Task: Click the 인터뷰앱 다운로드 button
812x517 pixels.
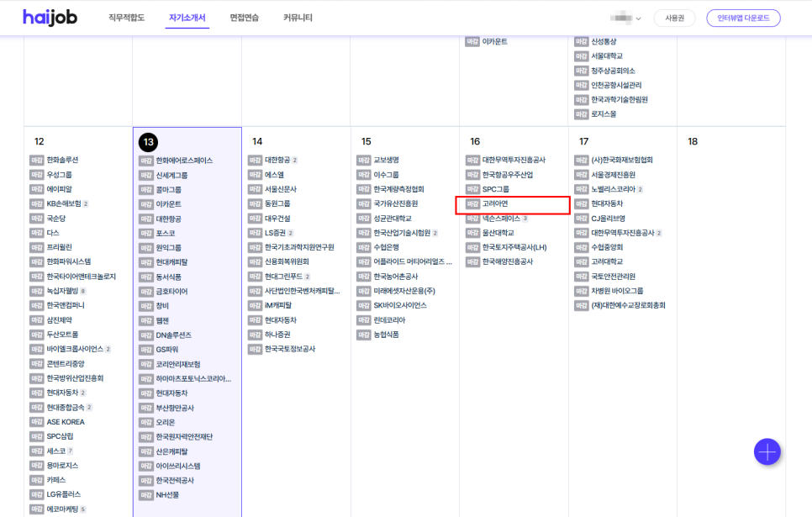Action: (743, 18)
